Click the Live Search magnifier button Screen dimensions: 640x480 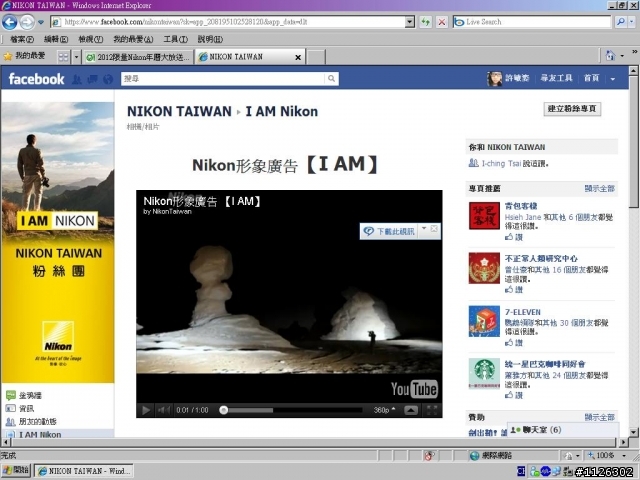pyautogui.click(x=620, y=22)
